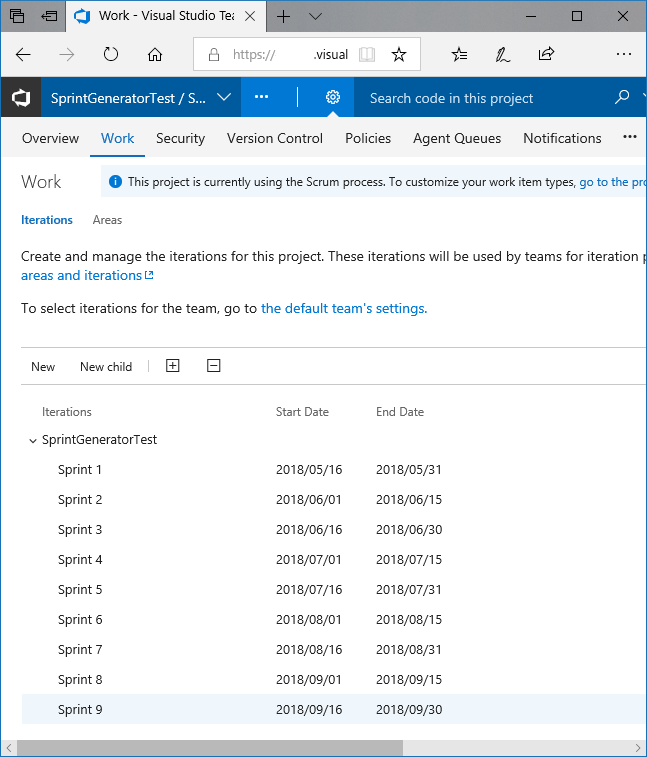Open the Agent Queues tab
The image size is (647, 757).
pyautogui.click(x=457, y=138)
